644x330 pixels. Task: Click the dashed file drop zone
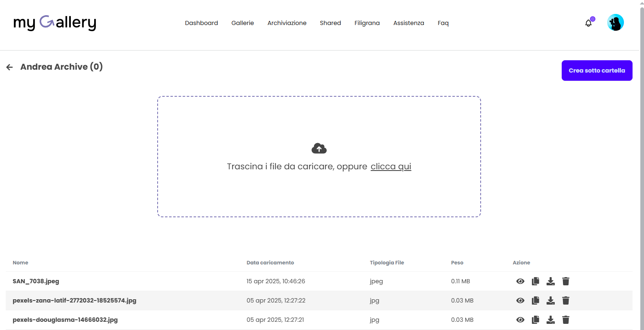click(319, 157)
